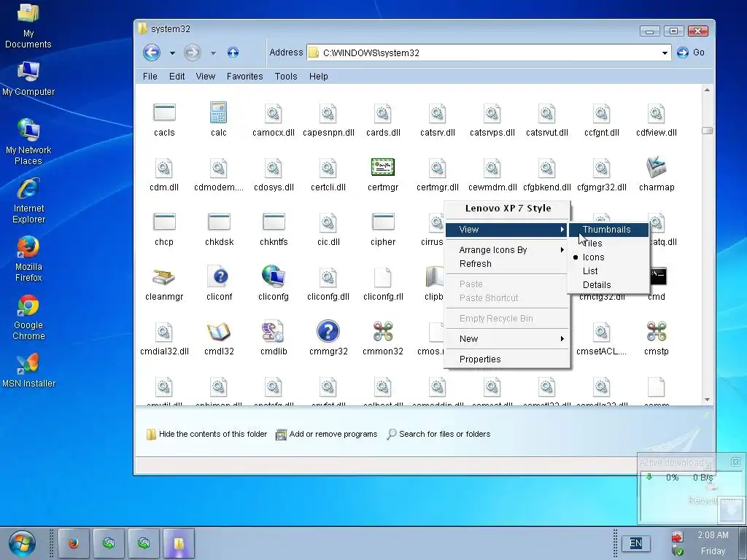Open the Help menu

click(x=318, y=76)
